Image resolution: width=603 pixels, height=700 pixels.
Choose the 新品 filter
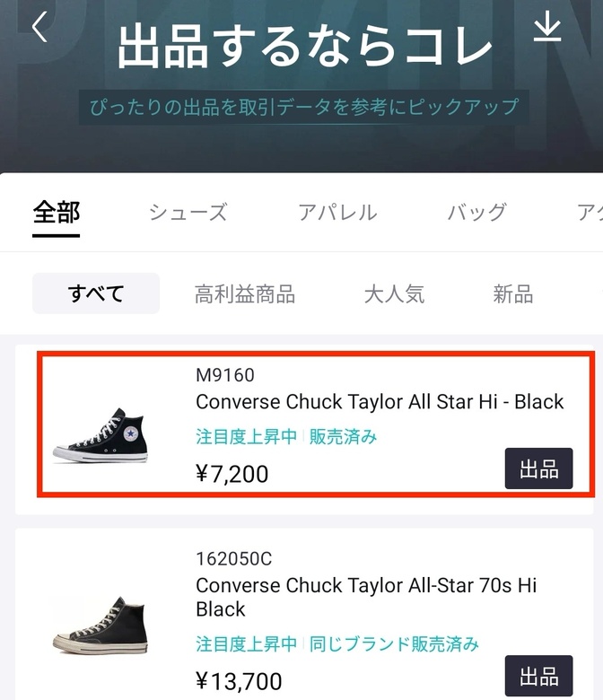[513, 294]
